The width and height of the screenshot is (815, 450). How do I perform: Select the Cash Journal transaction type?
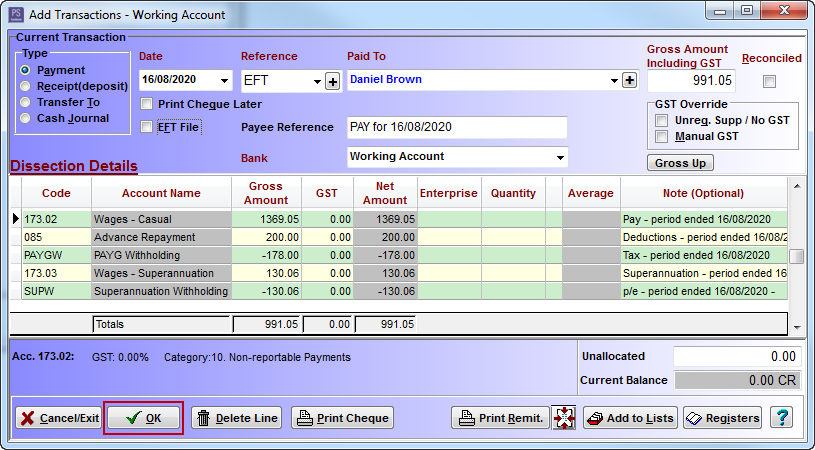click(x=25, y=118)
